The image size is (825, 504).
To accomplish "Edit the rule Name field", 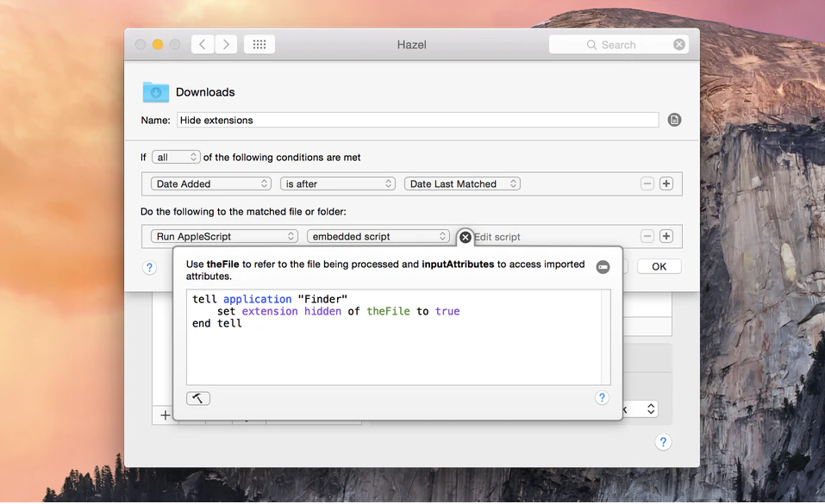I will coord(418,120).
